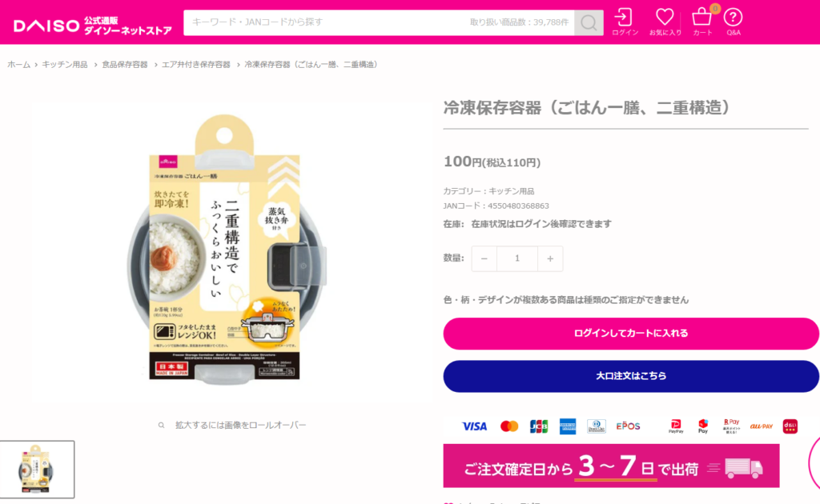Click 大口注文はこちら button
This screenshot has width=820, height=504.
tap(631, 376)
